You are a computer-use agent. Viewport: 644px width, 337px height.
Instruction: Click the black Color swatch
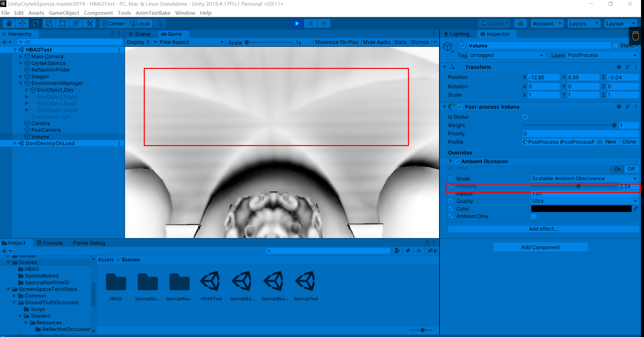(581, 209)
